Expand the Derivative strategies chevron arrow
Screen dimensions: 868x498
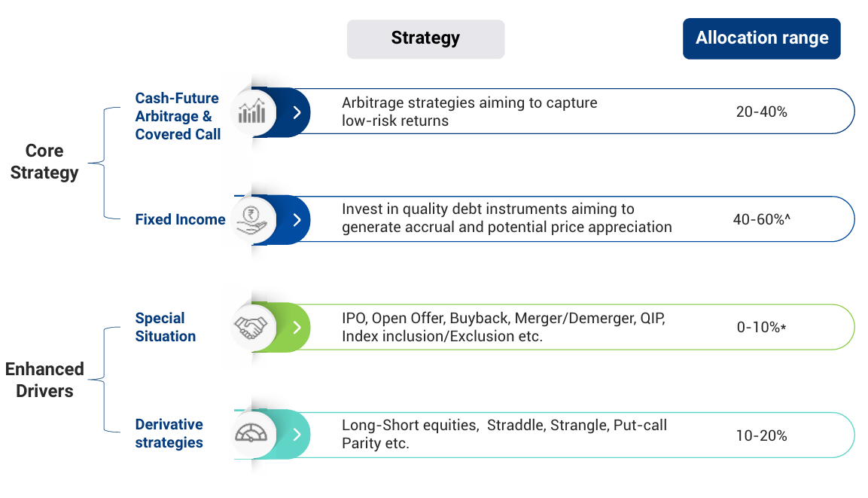pyautogui.click(x=297, y=434)
